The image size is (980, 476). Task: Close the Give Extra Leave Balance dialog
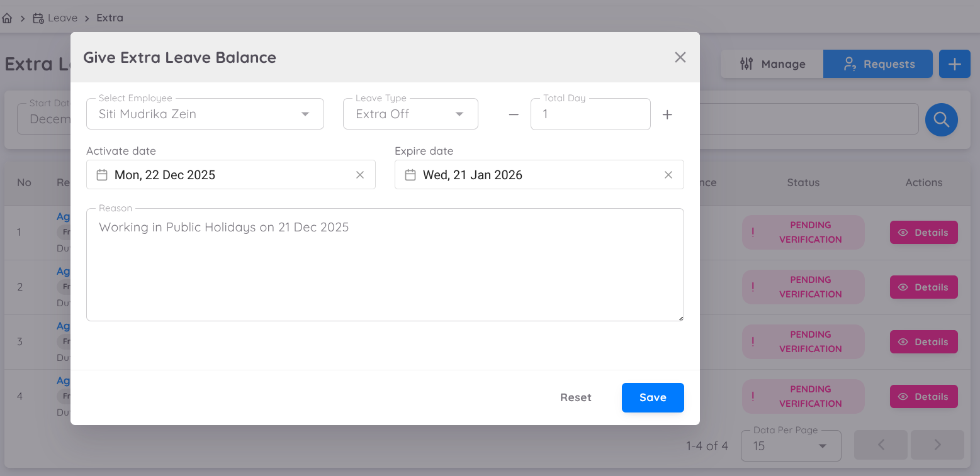[x=680, y=57]
